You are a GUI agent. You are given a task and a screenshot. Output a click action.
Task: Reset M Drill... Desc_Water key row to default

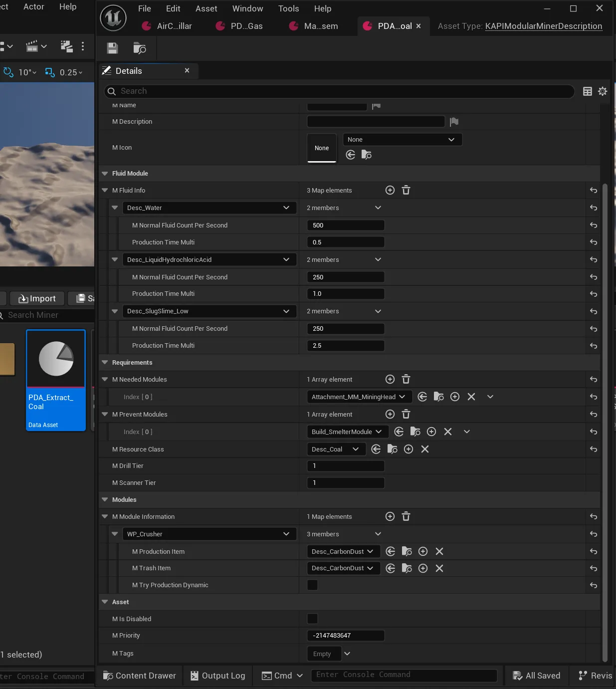click(x=594, y=208)
